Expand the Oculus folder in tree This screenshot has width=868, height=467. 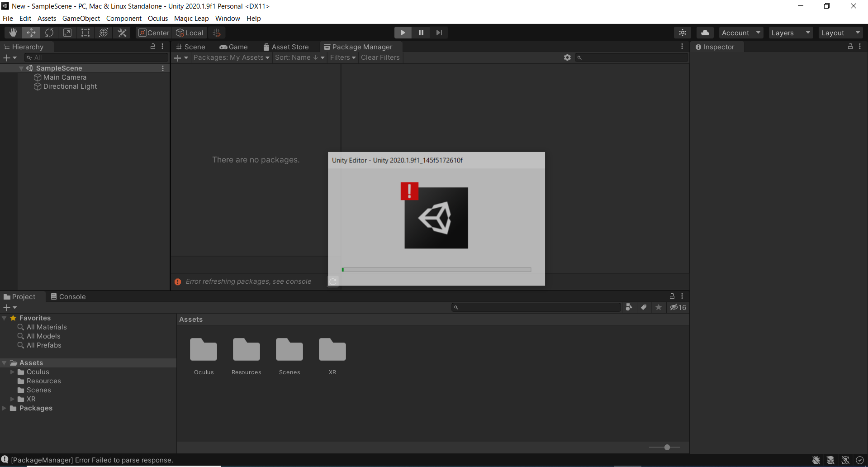12,372
